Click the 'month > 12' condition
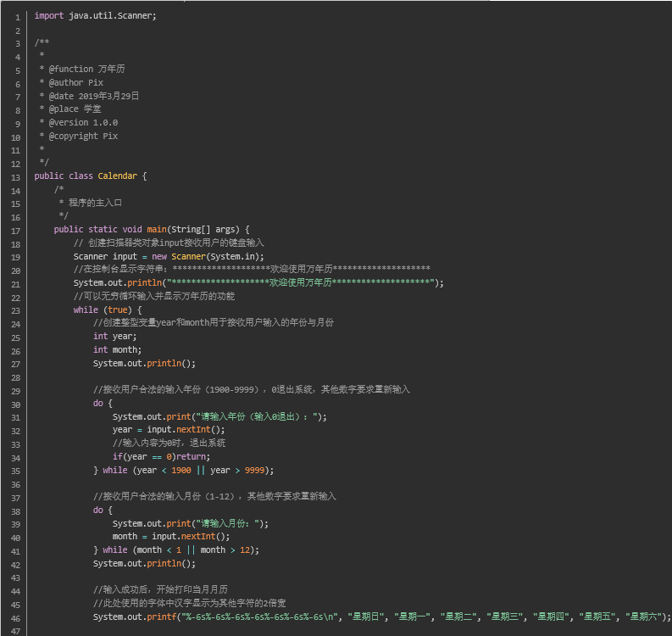Image resolution: width=672 pixels, height=636 pixels. pyautogui.click(x=225, y=550)
